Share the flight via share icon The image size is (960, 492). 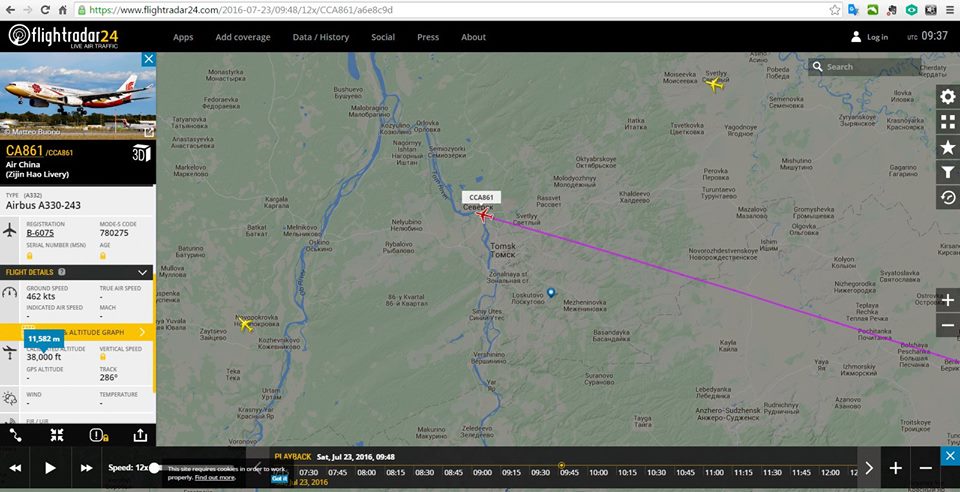tap(140, 434)
